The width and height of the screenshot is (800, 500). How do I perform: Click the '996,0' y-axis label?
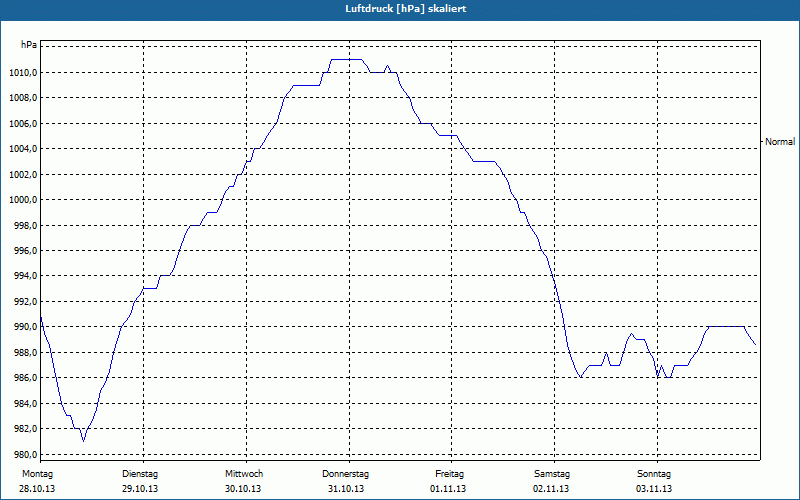25,251
